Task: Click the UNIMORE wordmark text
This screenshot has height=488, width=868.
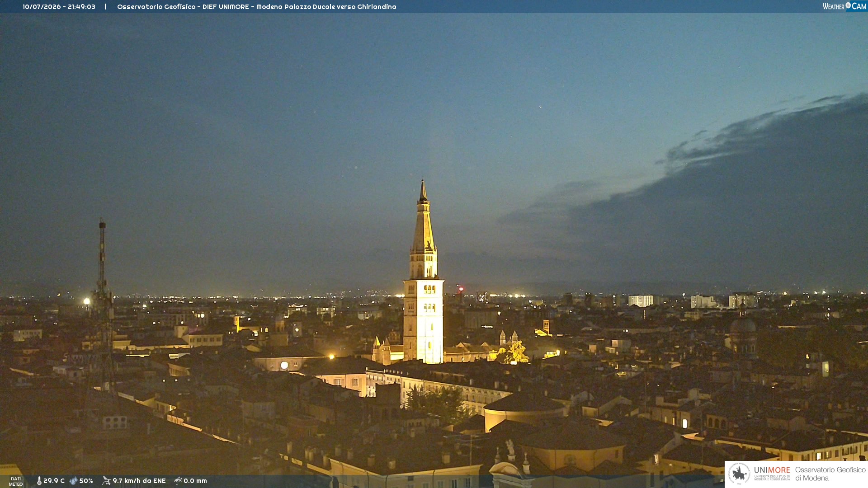Action: 772,470
